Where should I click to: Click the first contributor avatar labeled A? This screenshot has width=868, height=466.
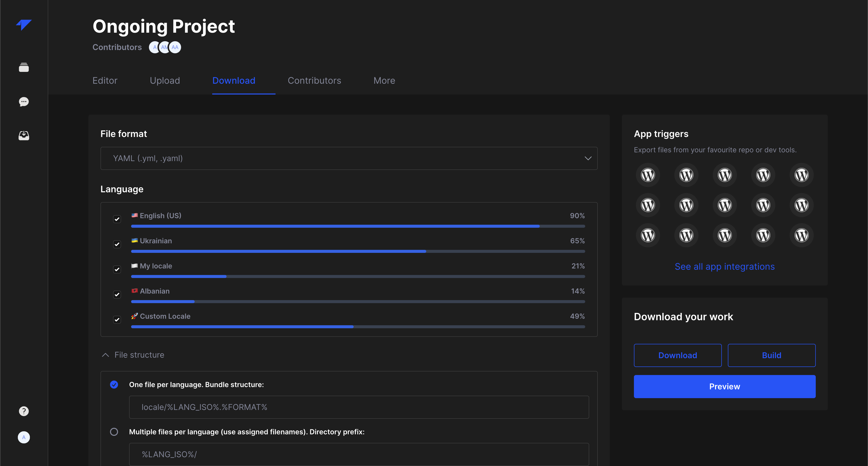coord(154,47)
